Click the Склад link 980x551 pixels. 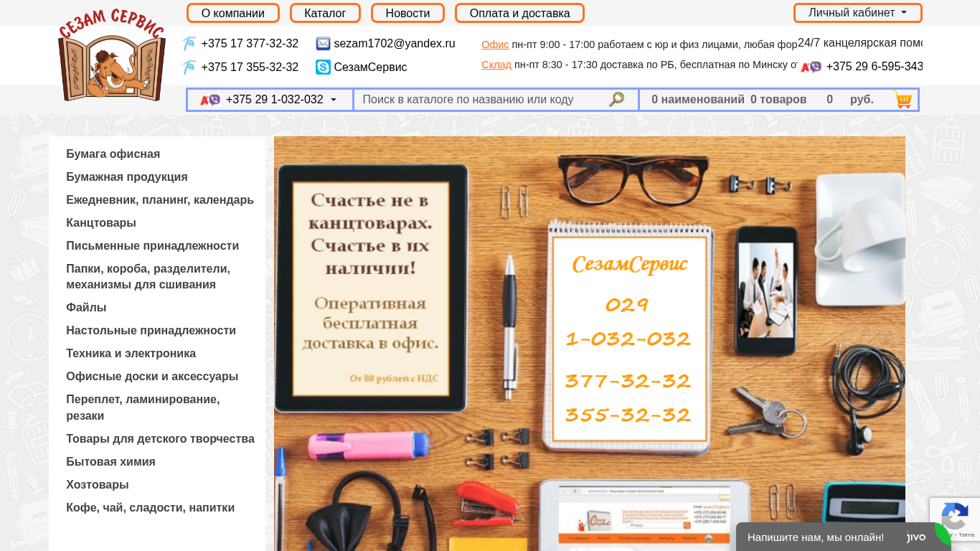[x=496, y=65]
